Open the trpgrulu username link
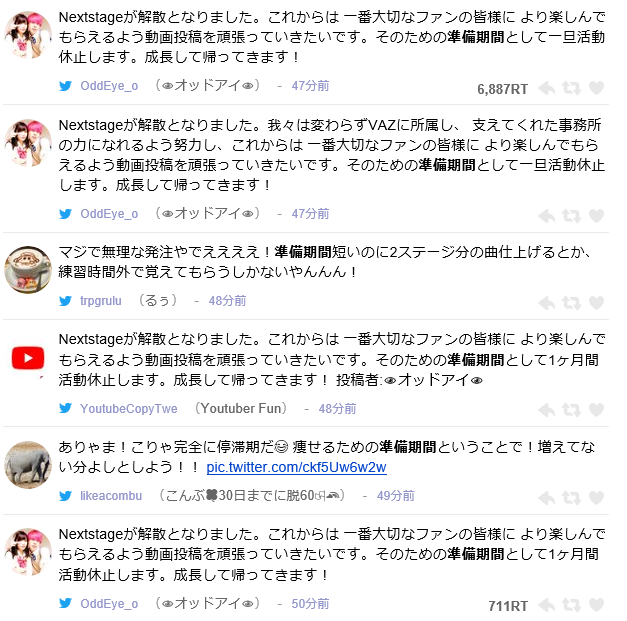 [x=101, y=301]
